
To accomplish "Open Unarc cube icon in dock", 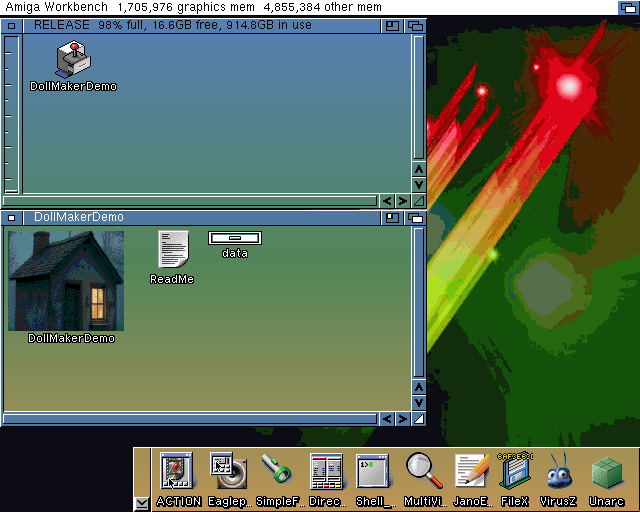I will click(x=607, y=473).
